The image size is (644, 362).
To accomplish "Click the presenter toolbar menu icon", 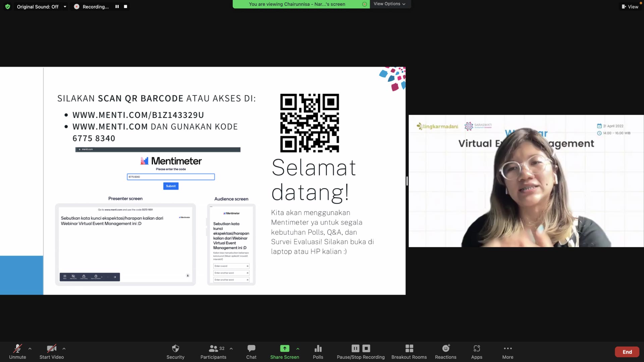I will (x=65, y=277).
